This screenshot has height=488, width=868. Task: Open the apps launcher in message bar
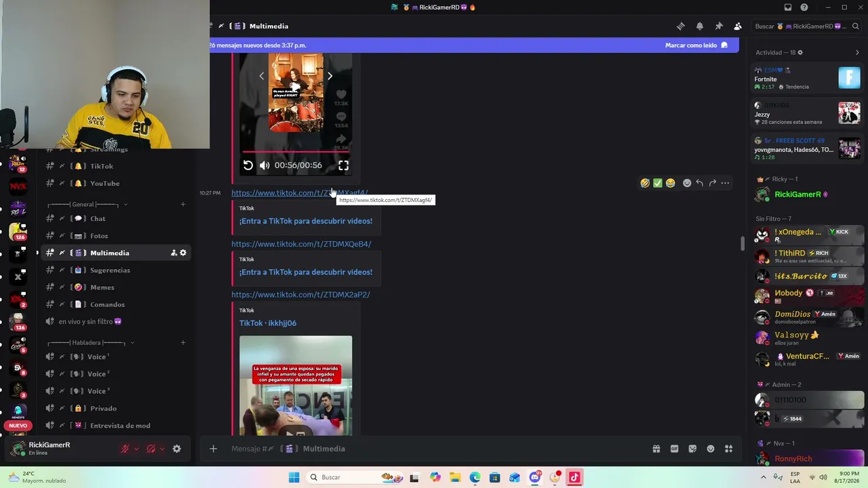click(x=729, y=449)
